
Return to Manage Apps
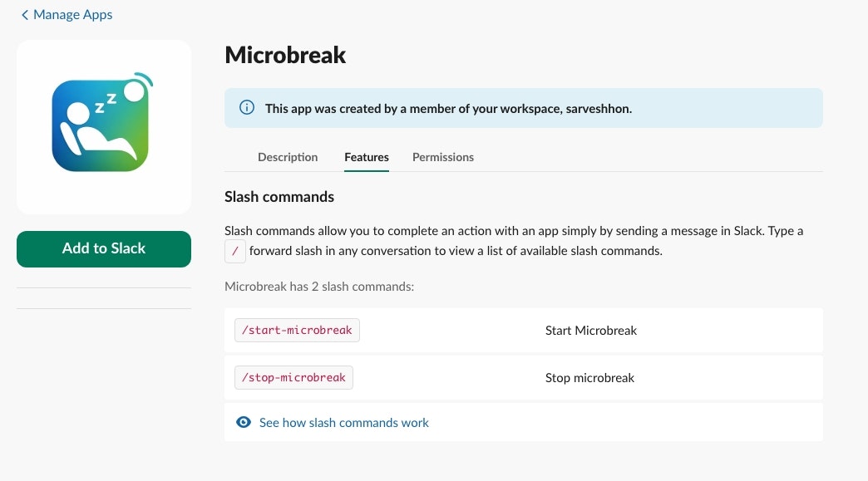72,14
